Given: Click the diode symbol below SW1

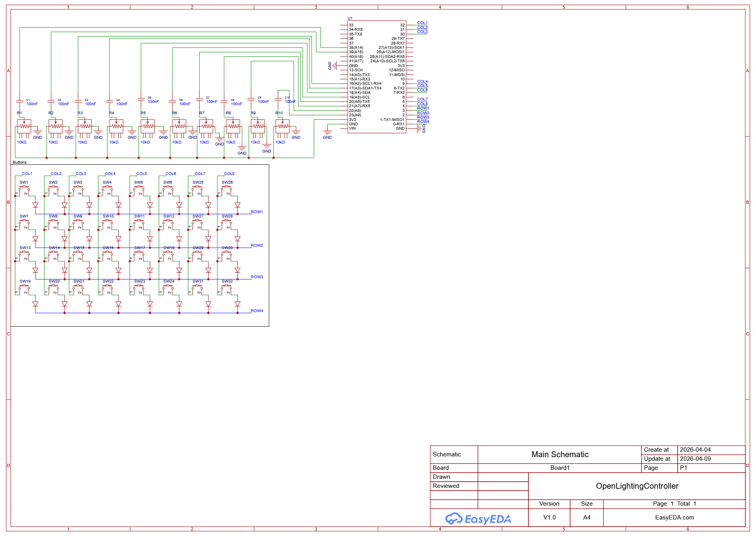Looking at the screenshot, I should [x=35, y=205].
